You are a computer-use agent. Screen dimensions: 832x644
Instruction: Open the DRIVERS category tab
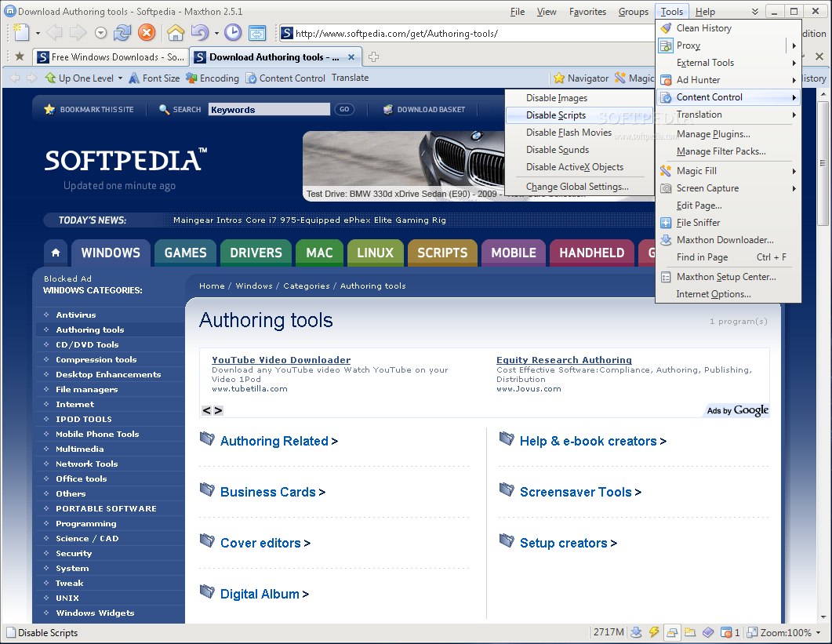pos(256,253)
